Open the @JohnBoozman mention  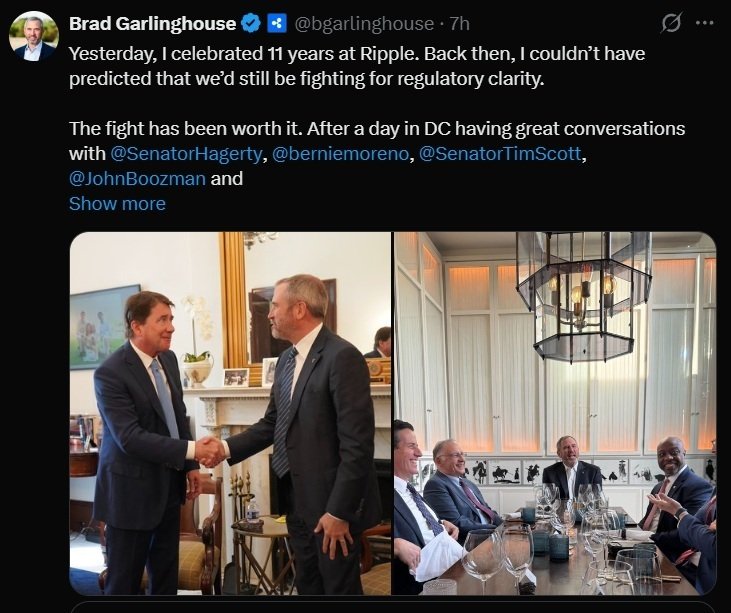point(137,179)
